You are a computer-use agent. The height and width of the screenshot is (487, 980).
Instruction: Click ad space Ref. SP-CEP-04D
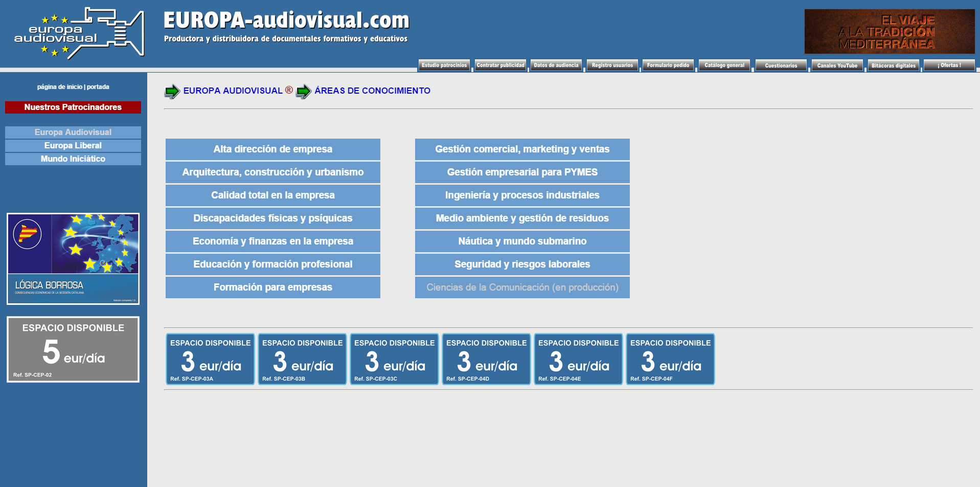click(x=486, y=359)
